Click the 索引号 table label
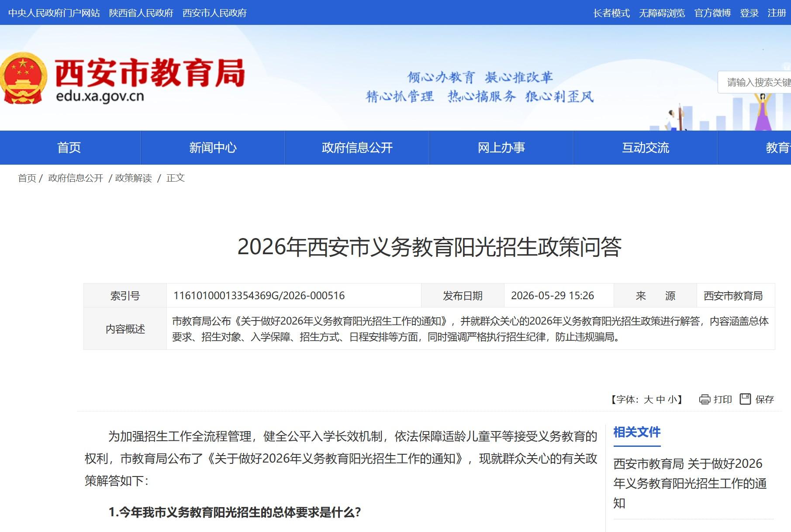This screenshot has height=532, width=791. [x=125, y=296]
